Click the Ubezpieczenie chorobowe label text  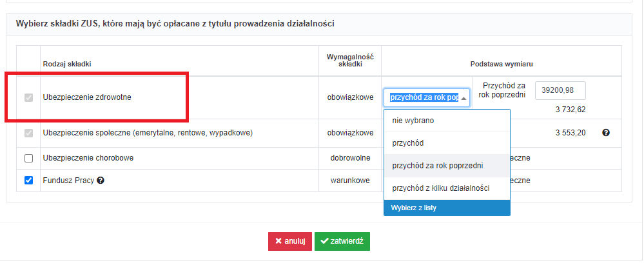[88, 158]
